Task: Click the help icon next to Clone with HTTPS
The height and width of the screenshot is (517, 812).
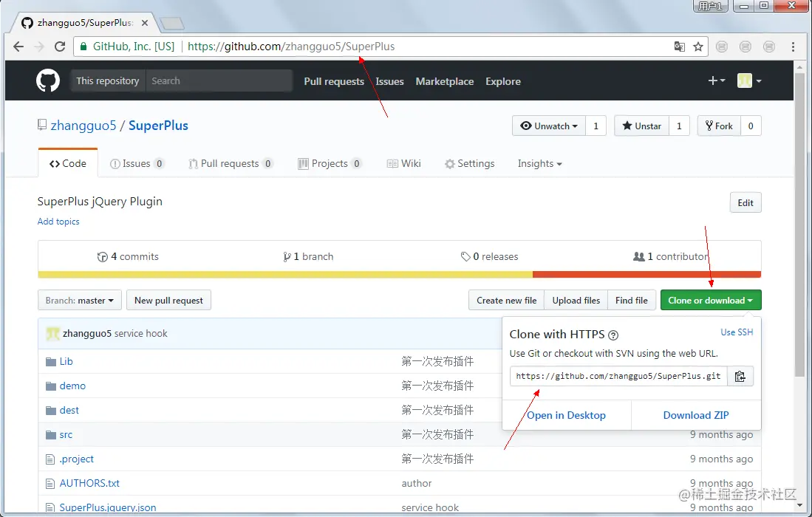Action: (x=613, y=335)
